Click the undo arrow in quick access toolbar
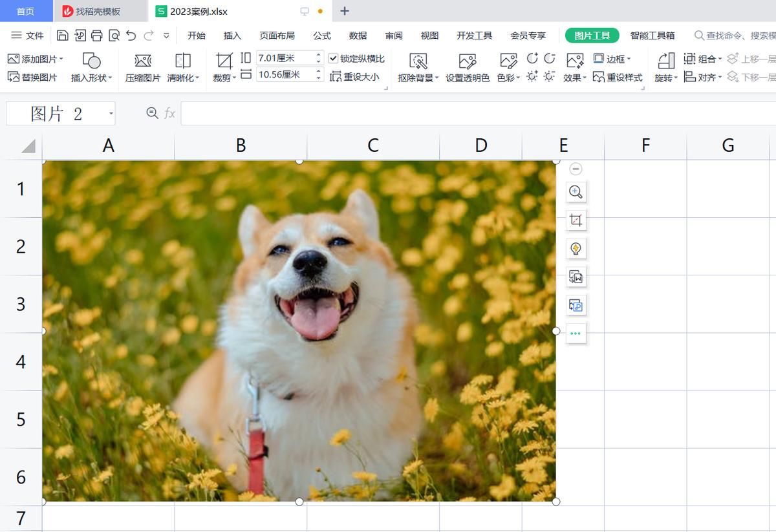 [x=131, y=36]
